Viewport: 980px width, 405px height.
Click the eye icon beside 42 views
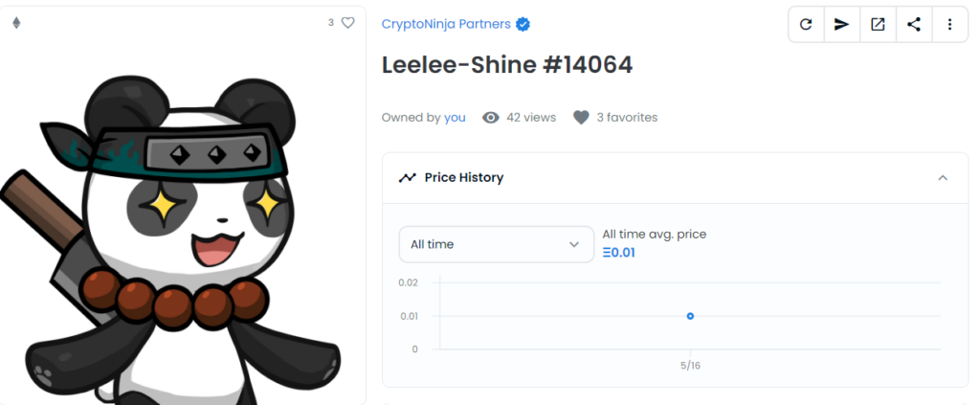point(491,118)
